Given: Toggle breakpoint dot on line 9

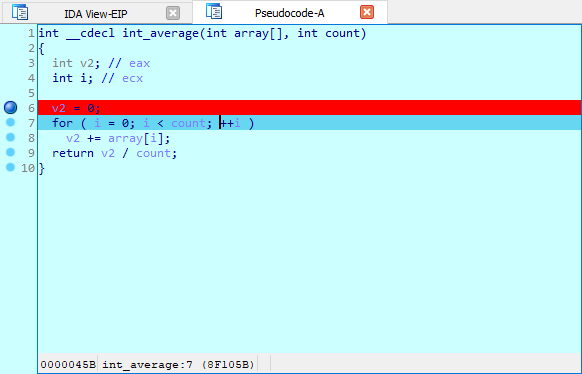Looking at the screenshot, I should [10, 152].
